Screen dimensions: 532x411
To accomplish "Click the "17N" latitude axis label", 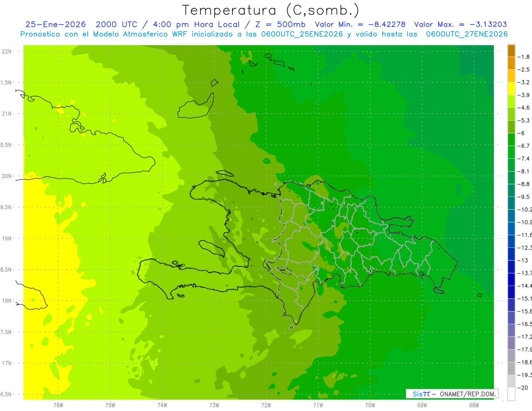I will click(x=7, y=363).
